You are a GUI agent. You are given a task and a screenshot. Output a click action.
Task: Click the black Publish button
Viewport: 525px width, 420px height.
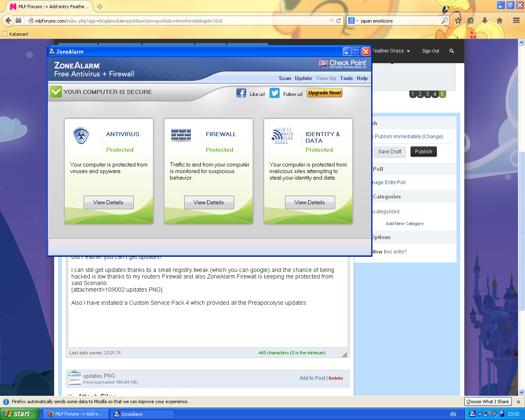(424, 152)
